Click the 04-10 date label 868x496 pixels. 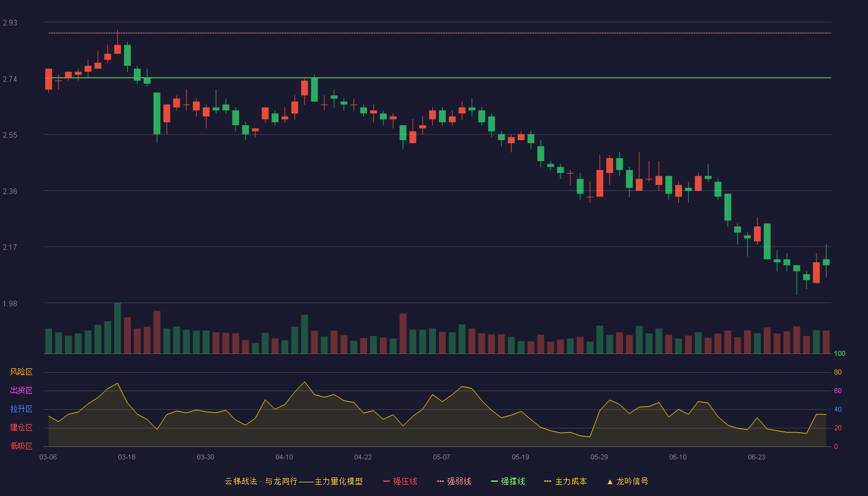[284, 457]
